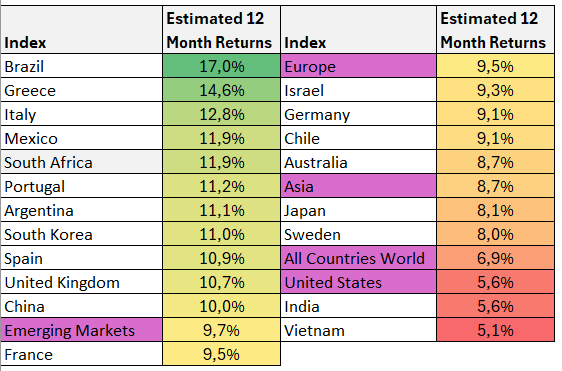The image size is (562, 371).
Task: Select the Brazil index cell
Action: click(x=82, y=66)
